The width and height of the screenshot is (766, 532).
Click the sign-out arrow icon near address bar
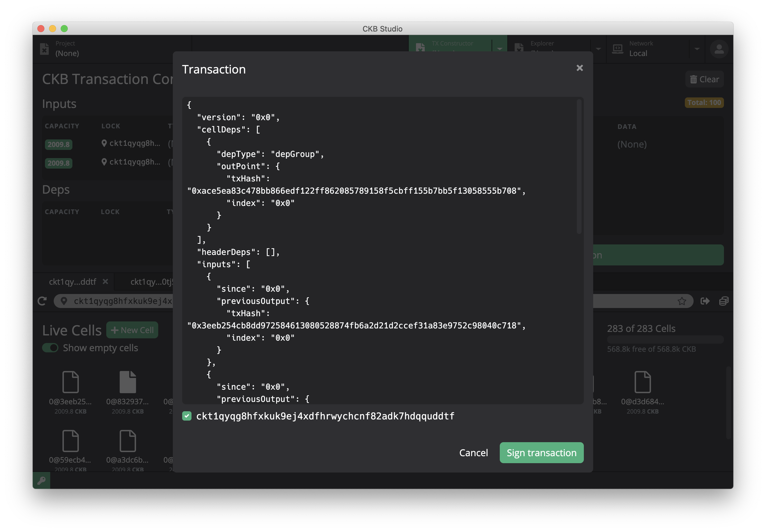705,301
